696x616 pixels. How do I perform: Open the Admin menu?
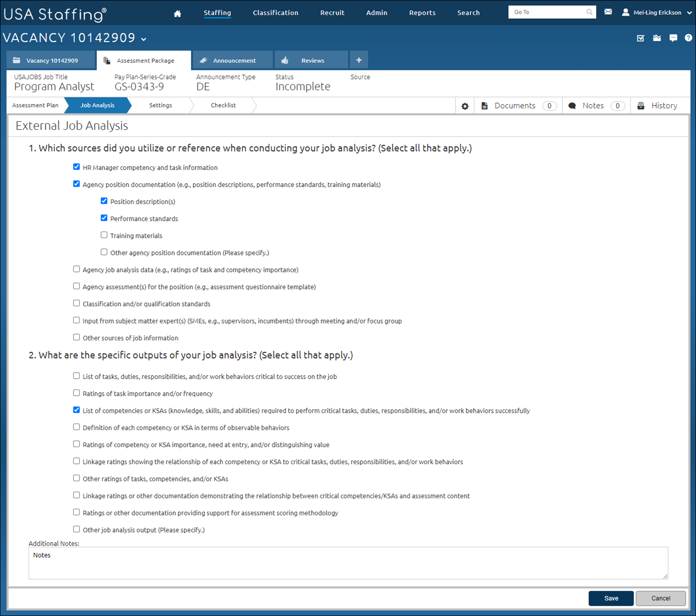click(377, 13)
